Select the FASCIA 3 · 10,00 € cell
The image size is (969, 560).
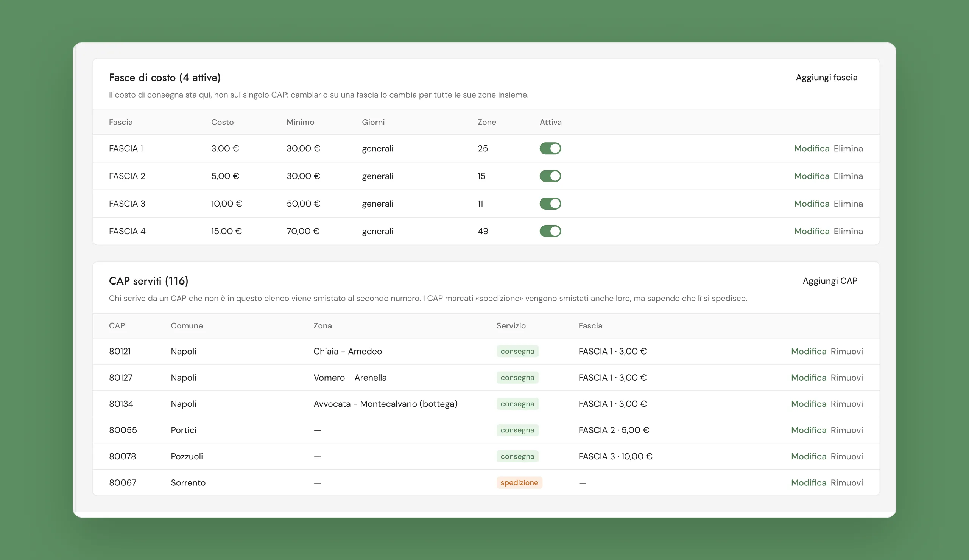pyautogui.click(x=615, y=456)
